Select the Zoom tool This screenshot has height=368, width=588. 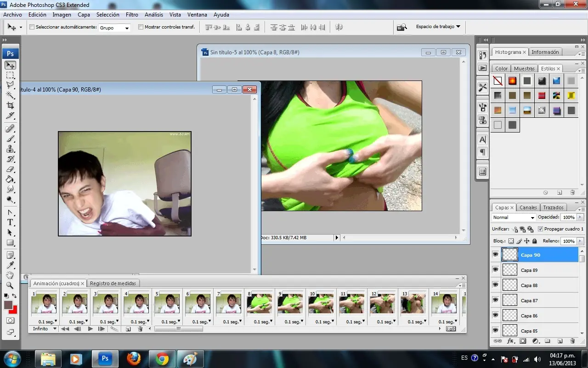(x=10, y=285)
